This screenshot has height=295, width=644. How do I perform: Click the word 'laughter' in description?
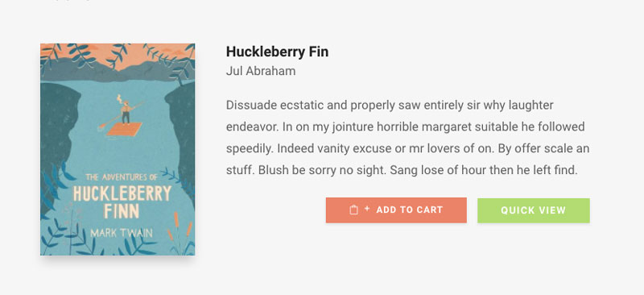531,106
